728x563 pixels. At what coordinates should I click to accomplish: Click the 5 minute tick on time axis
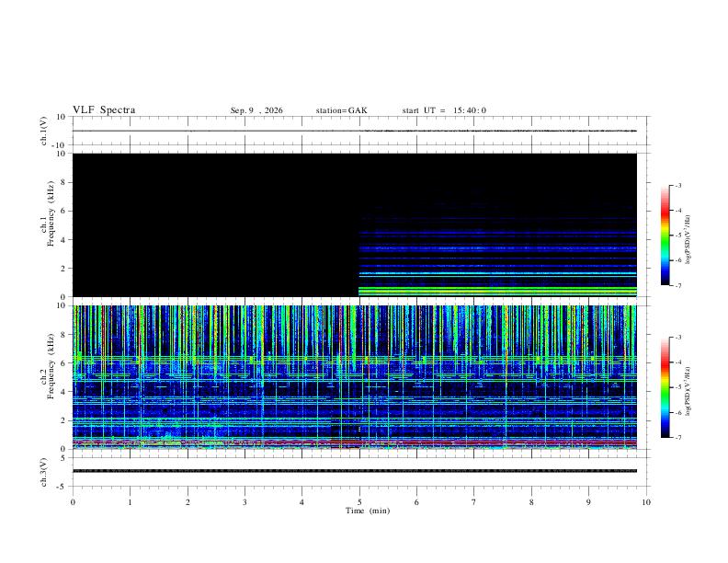(x=359, y=502)
